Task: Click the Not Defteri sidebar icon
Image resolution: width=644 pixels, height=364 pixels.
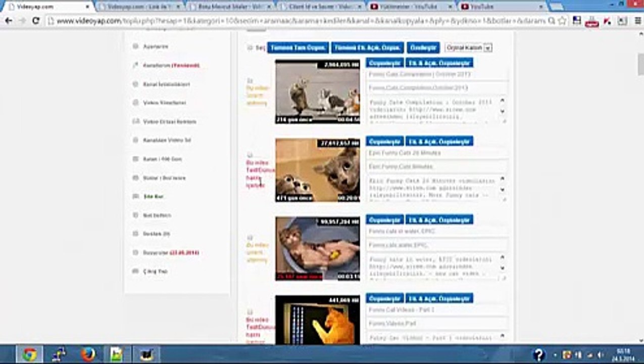Action: click(x=135, y=215)
